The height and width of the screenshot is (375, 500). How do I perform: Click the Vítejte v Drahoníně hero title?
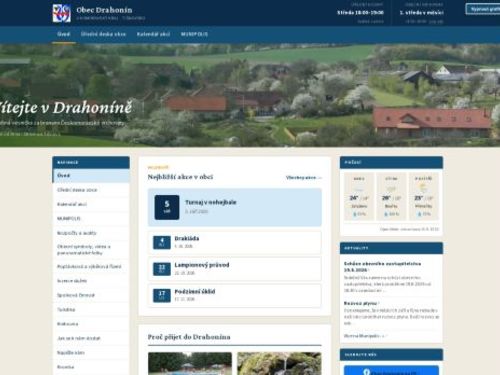66,108
